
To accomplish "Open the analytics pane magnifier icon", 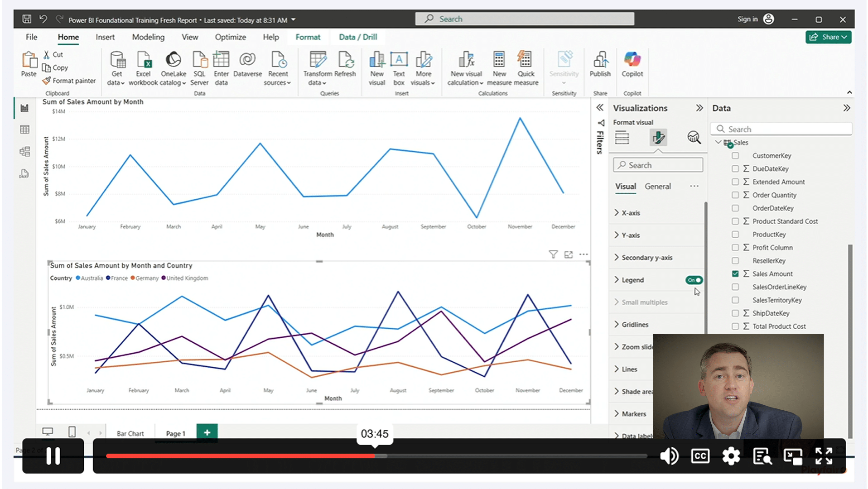I will (x=694, y=137).
